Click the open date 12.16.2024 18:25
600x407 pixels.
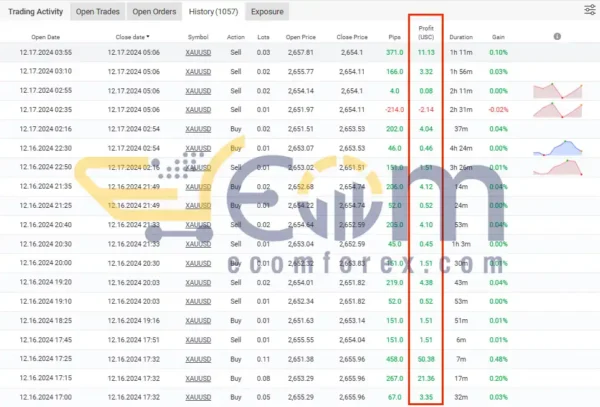click(46, 321)
